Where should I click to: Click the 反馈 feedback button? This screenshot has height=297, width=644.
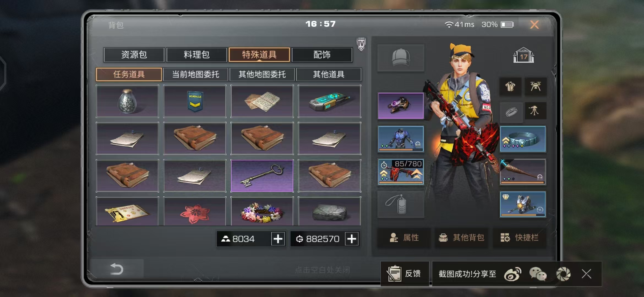405,274
